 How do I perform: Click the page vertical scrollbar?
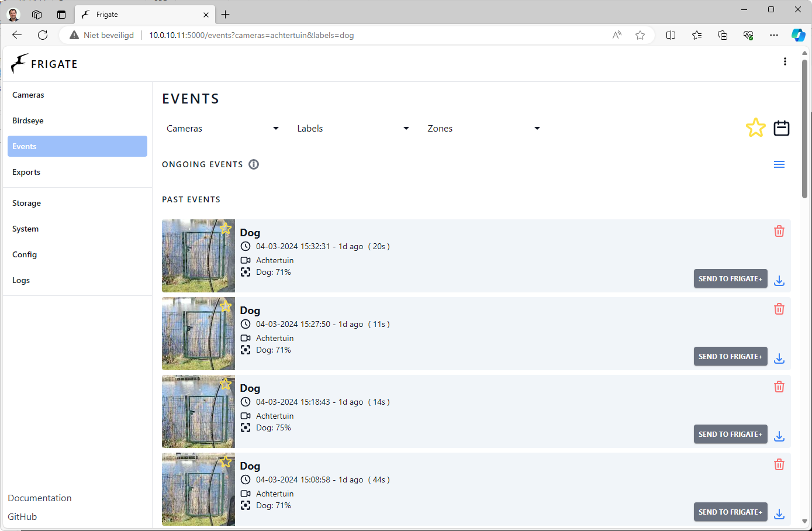[804, 129]
